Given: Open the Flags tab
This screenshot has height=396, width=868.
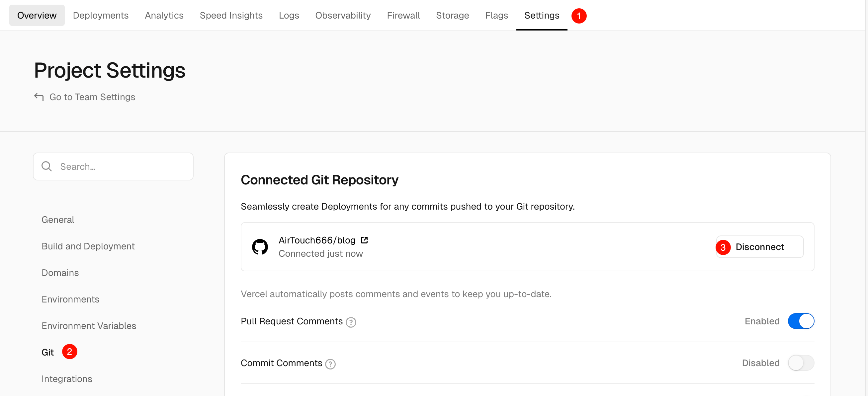Looking at the screenshot, I should [496, 16].
